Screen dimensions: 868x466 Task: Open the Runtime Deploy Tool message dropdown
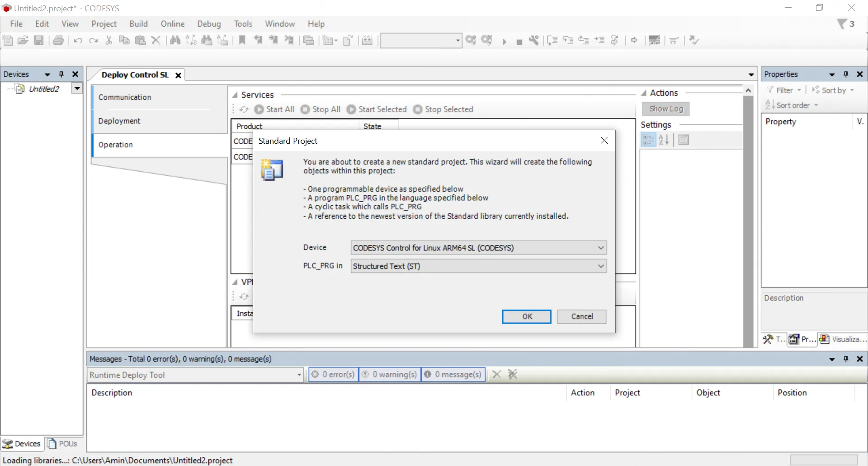point(299,375)
